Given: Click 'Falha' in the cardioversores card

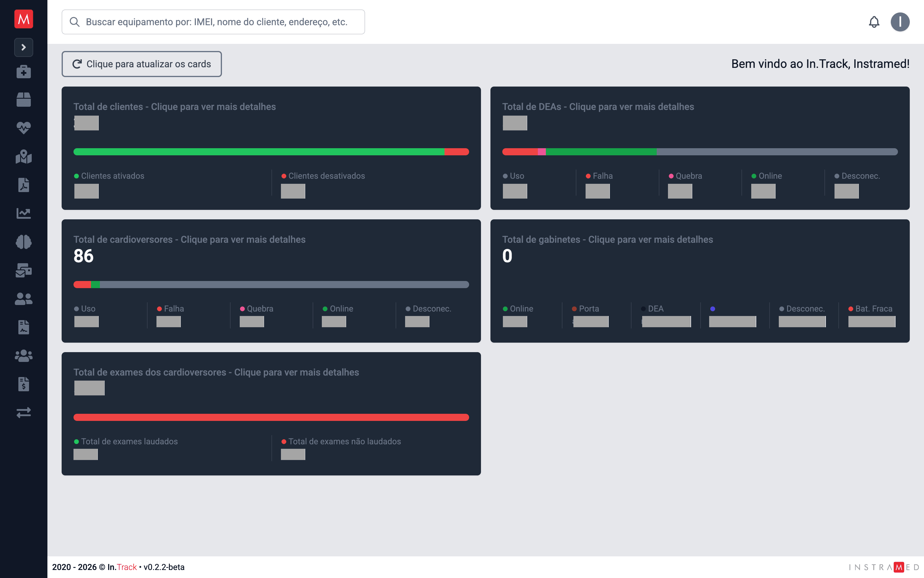Looking at the screenshot, I should click(x=174, y=309).
